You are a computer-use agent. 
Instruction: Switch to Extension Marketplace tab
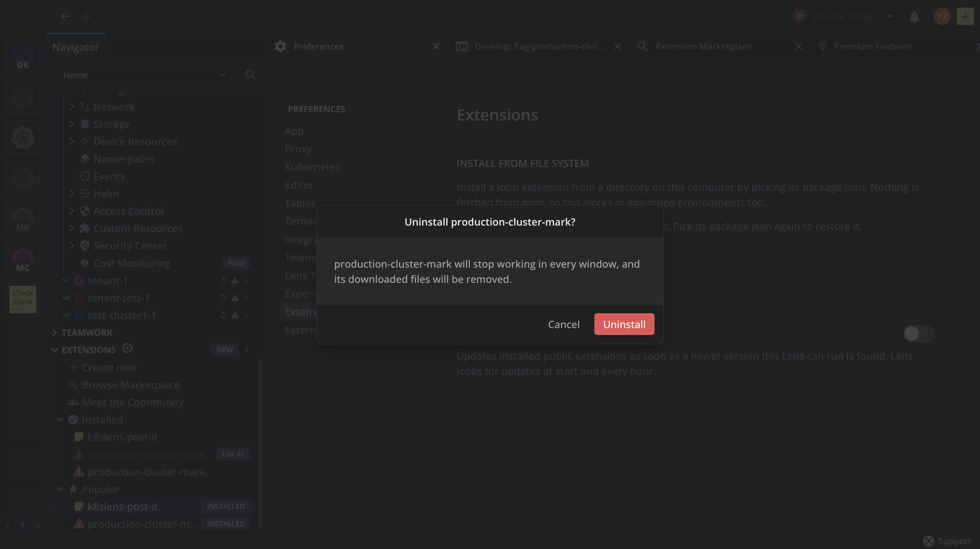pos(703,46)
